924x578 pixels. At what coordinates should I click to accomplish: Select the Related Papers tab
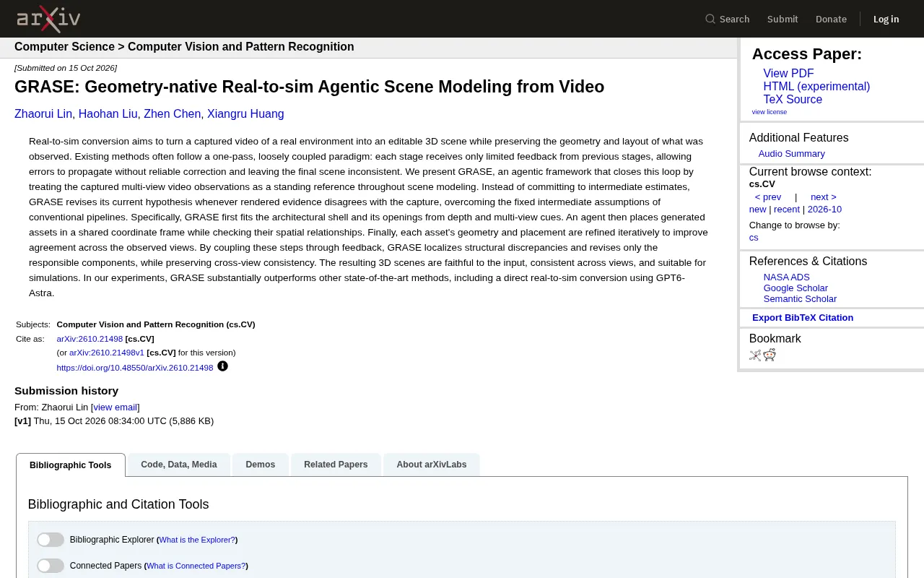(x=336, y=465)
